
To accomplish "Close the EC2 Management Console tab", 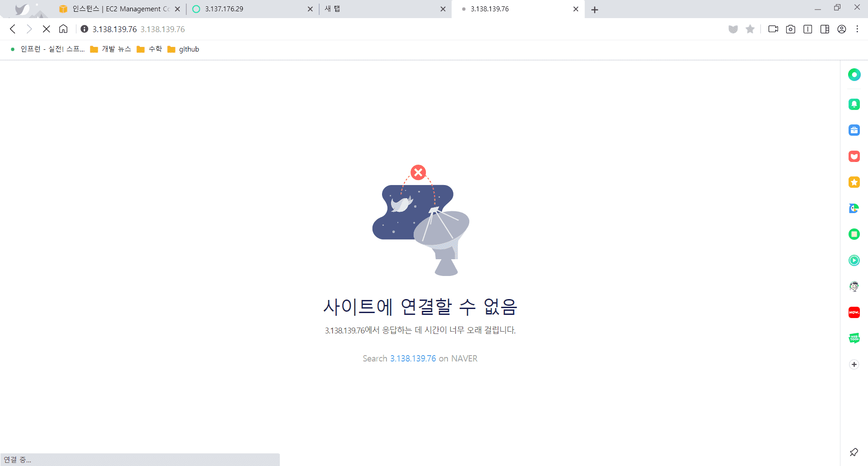I will pyautogui.click(x=177, y=9).
